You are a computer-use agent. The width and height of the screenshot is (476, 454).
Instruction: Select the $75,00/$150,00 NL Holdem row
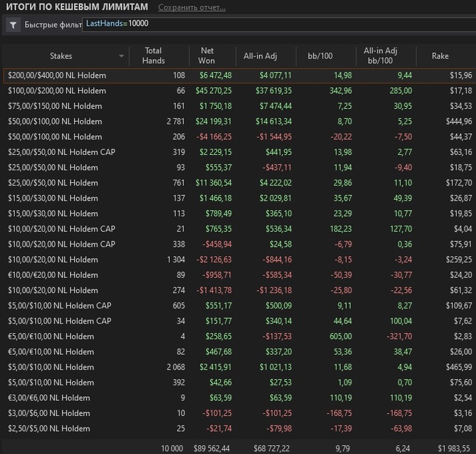(x=240, y=106)
